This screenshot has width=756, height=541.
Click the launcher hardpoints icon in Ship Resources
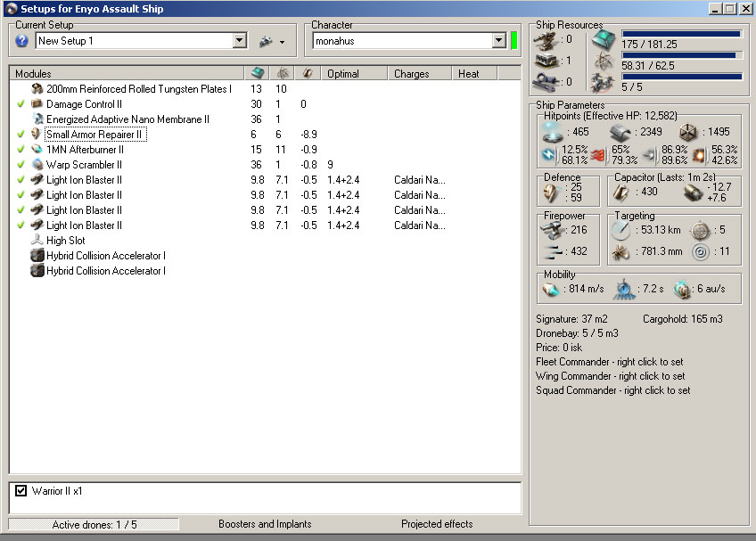546,61
